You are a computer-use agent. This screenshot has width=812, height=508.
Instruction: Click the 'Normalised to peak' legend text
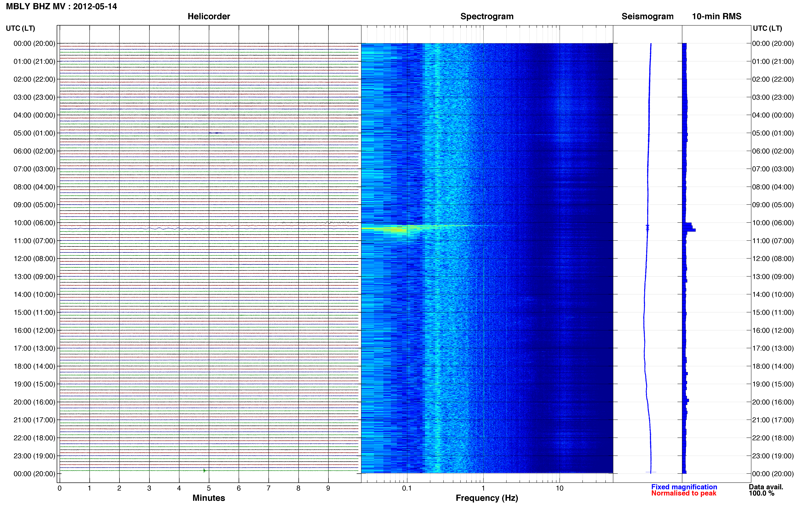684,493
